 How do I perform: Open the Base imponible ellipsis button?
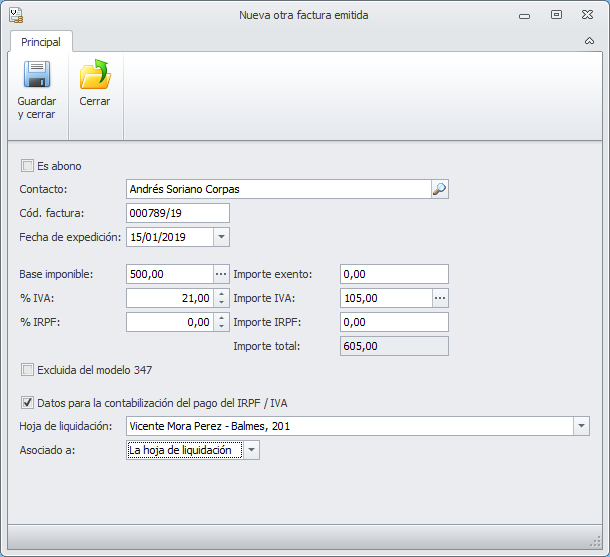(221, 274)
